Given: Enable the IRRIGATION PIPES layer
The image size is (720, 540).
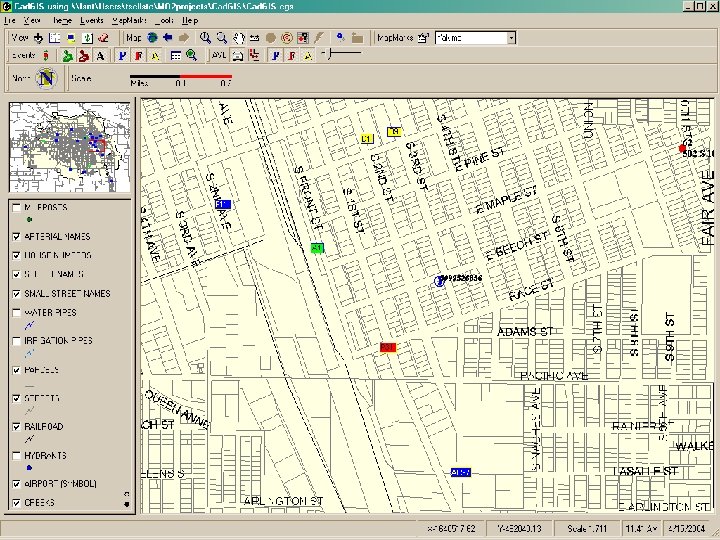Looking at the screenshot, I should coord(17,341).
